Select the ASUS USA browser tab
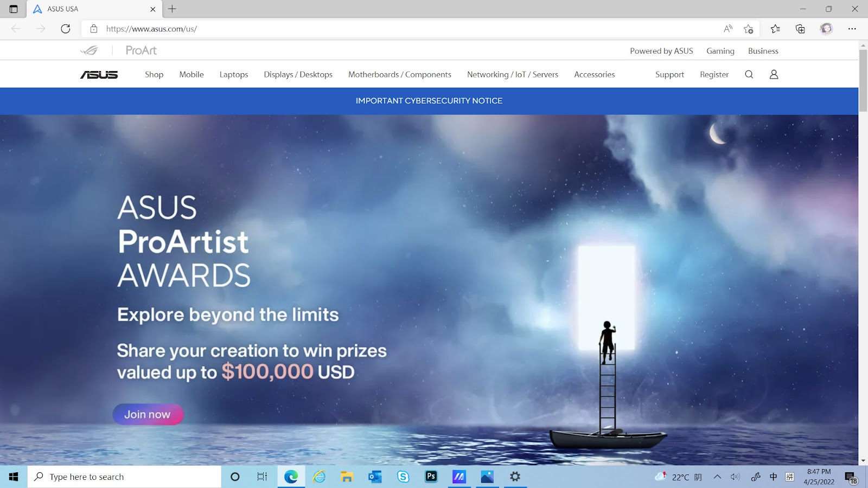868x488 pixels. click(x=94, y=9)
